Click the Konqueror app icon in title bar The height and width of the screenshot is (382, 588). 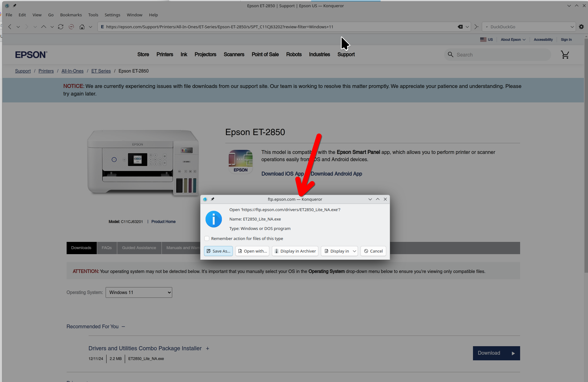point(7,6)
